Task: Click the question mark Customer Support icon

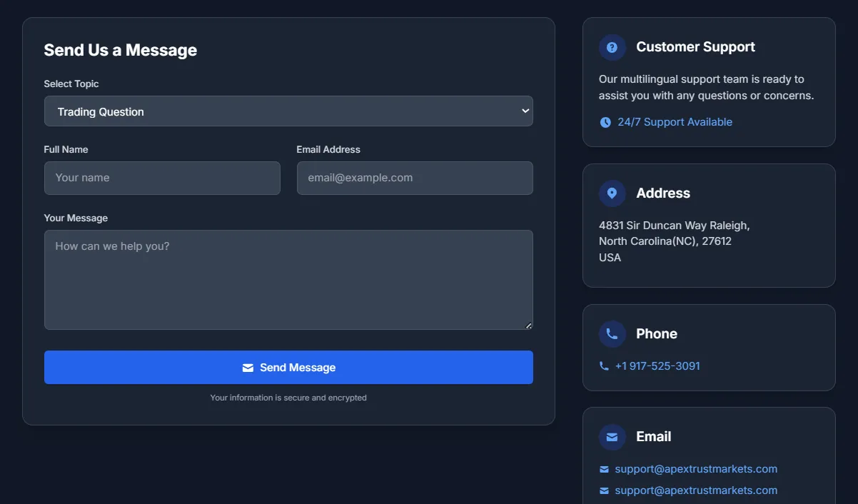Action: pyautogui.click(x=612, y=48)
